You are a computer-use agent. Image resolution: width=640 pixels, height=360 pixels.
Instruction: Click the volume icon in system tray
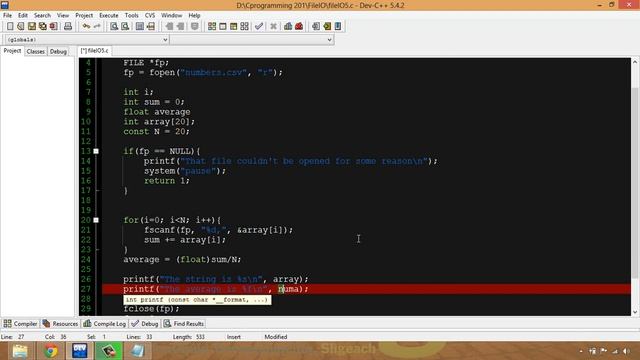pyautogui.click(x=627, y=351)
